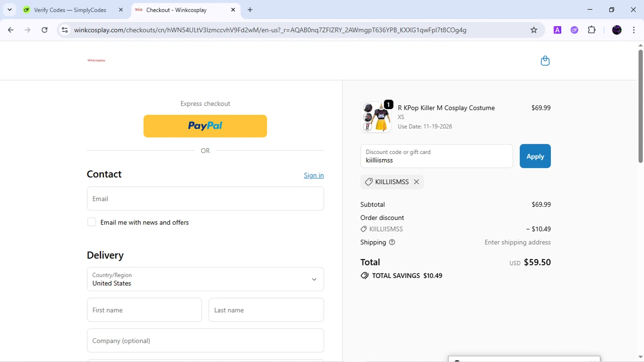Image resolution: width=644 pixels, height=362 pixels.
Task: View site information icon in address bar
Action: click(65, 30)
